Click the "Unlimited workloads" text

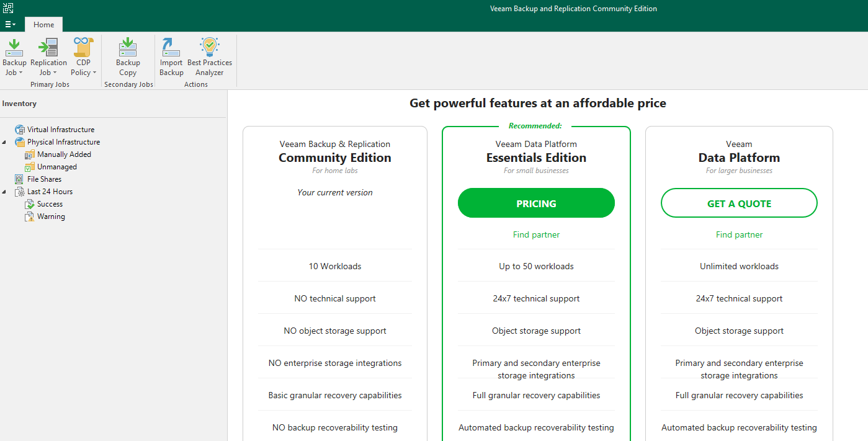[739, 266]
